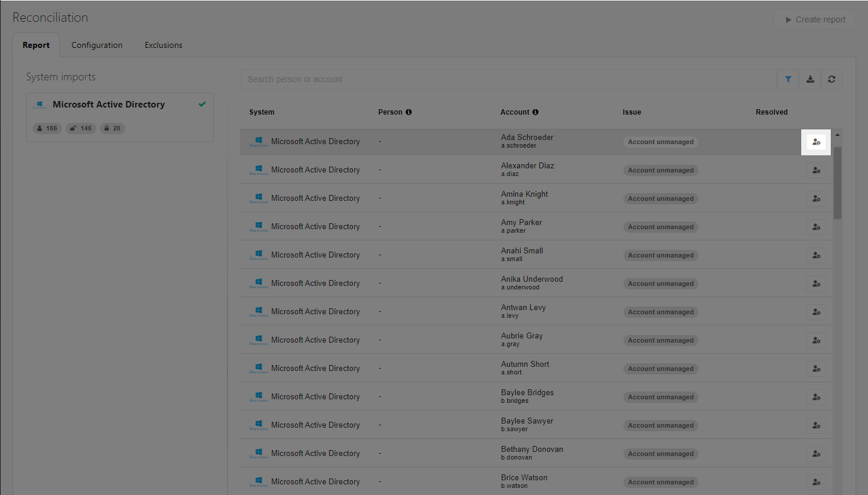Click the Reconciliation page title
This screenshot has width=868, height=495.
(50, 18)
